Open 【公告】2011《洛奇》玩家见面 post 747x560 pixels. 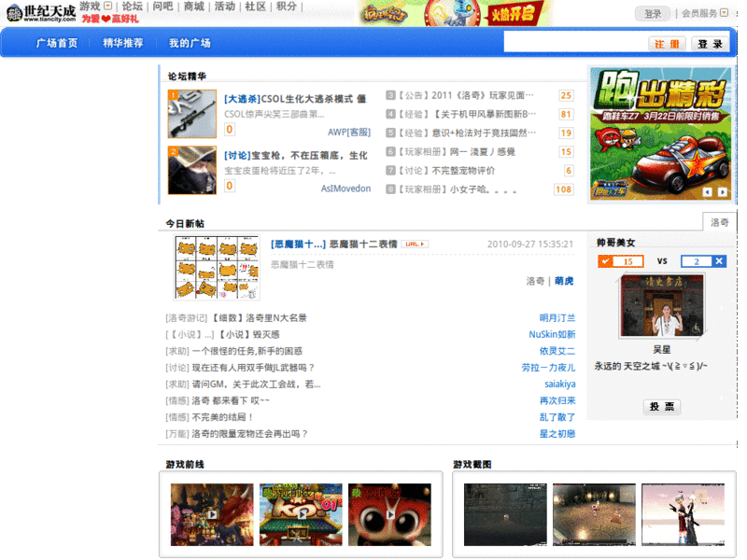(465, 95)
